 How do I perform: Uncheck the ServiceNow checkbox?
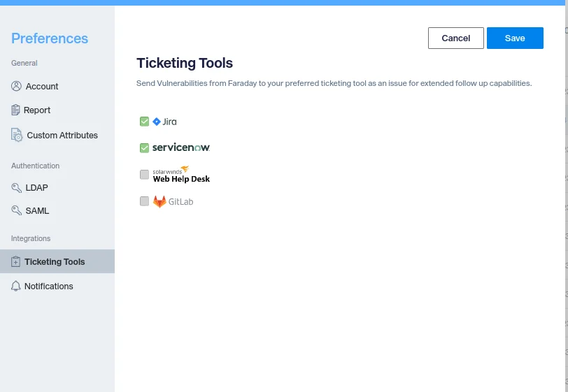tap(144, 147)
